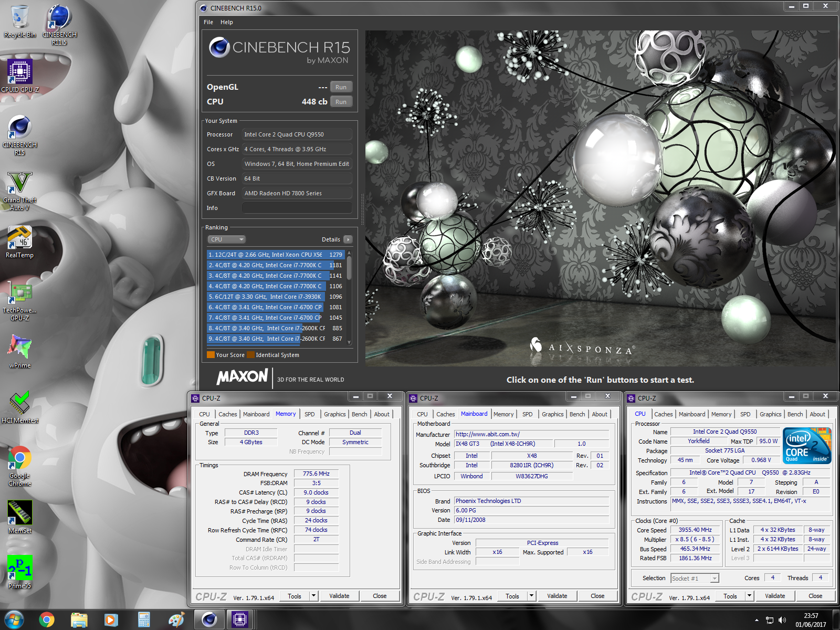Click Close button in Memory CPU-Z window
The height and width of the screenshot is (630, 840).
pos(380,596)
